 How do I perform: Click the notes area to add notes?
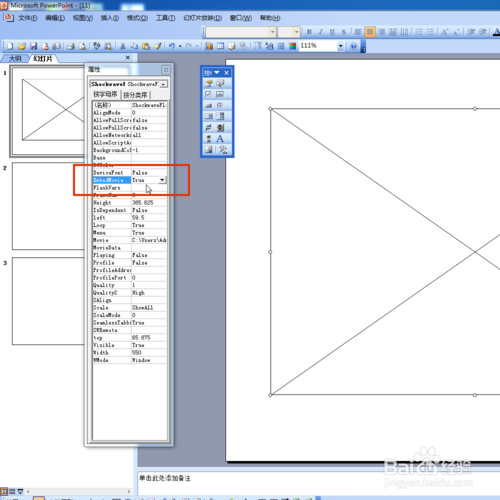tap(318, 483)
